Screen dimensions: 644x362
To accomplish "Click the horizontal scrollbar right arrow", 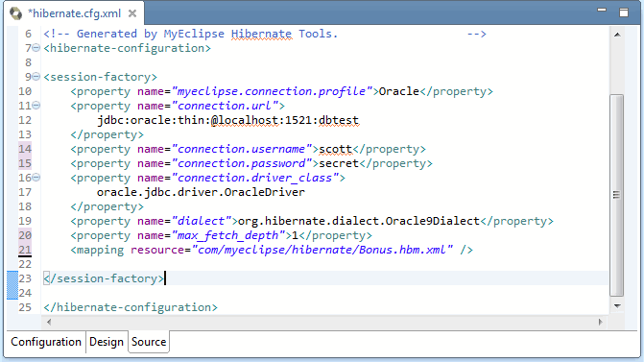I will point(601,322).
